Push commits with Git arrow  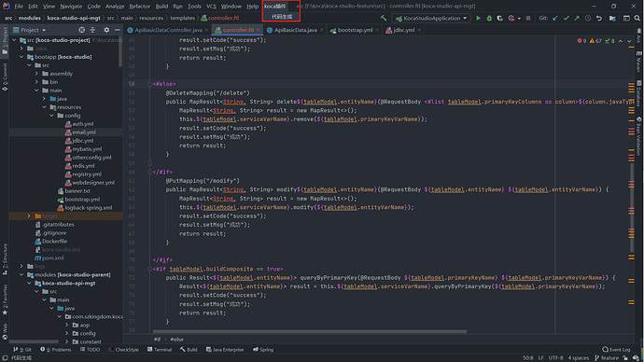[577, 18]
